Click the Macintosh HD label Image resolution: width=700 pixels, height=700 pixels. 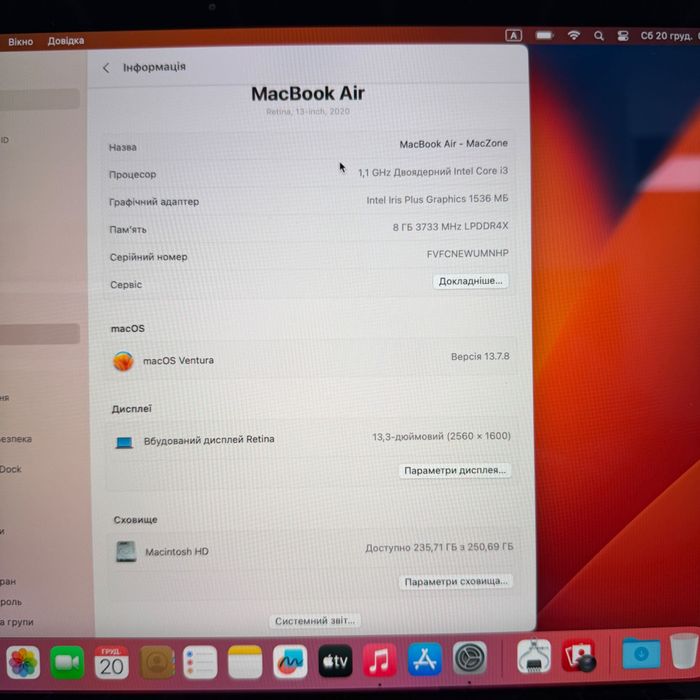coord(177,552)
